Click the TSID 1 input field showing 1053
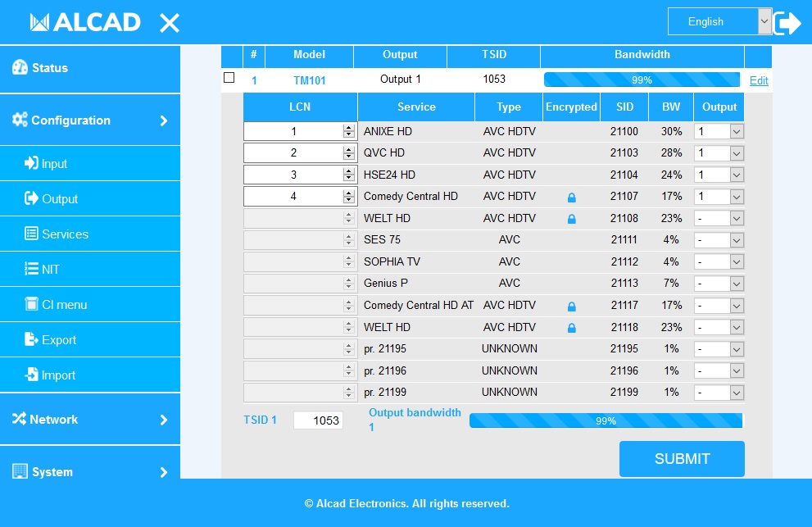This screenshot has width=812, height=527. tap(319, 420)
